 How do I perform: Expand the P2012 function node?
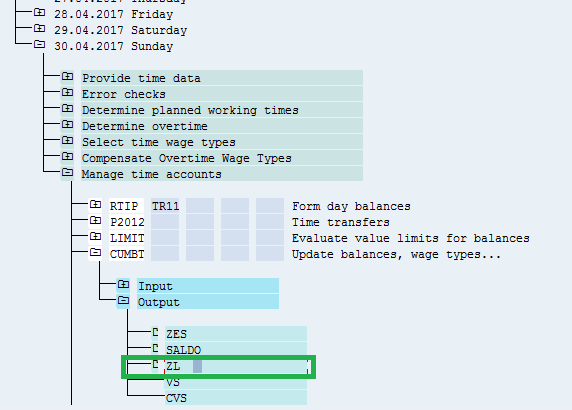(96, 221)
